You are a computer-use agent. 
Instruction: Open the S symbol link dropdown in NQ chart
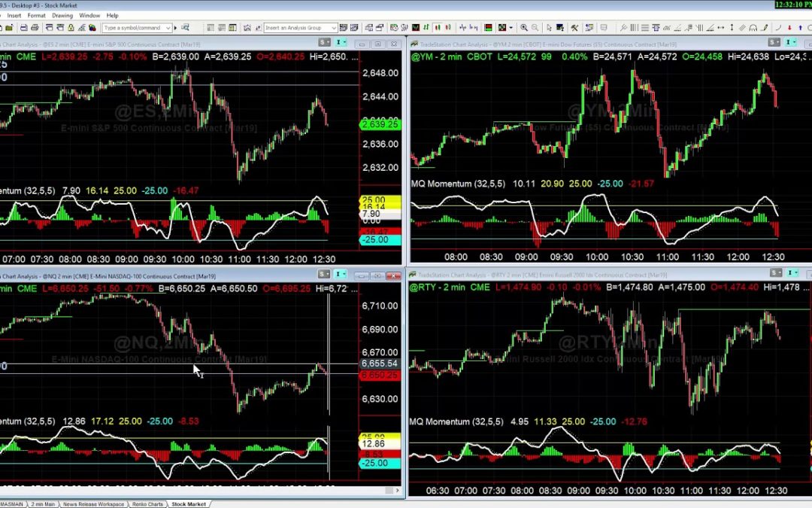point(324,274)
